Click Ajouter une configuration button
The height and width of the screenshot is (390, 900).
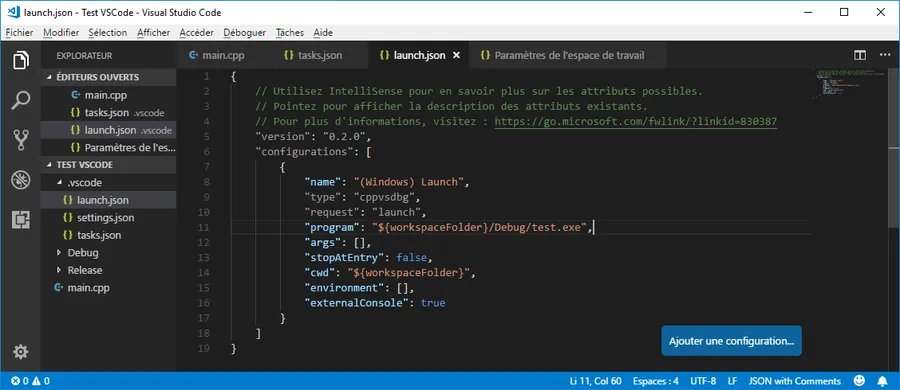(731, 341)
